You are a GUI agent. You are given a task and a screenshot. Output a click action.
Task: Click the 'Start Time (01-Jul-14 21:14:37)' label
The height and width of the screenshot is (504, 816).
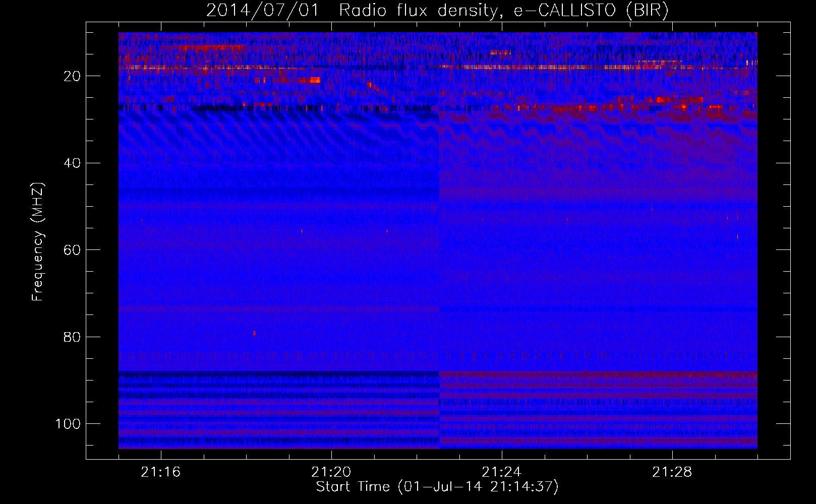pyautogui.click(x=437, y=487)
